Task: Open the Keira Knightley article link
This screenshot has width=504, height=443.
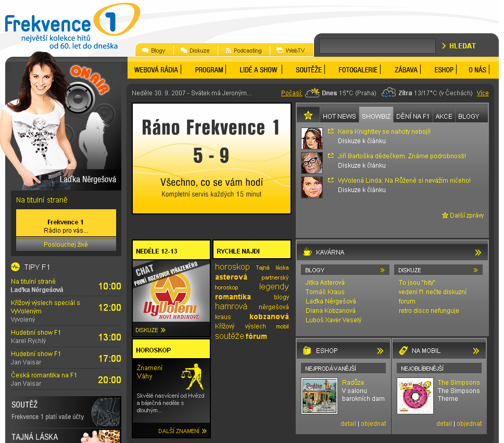Action: (384, 132)
